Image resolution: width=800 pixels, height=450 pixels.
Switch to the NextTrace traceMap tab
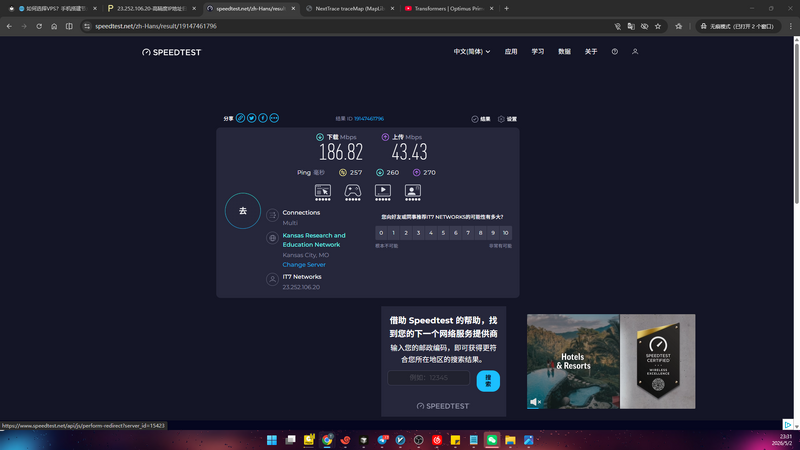tap(350, 9)
